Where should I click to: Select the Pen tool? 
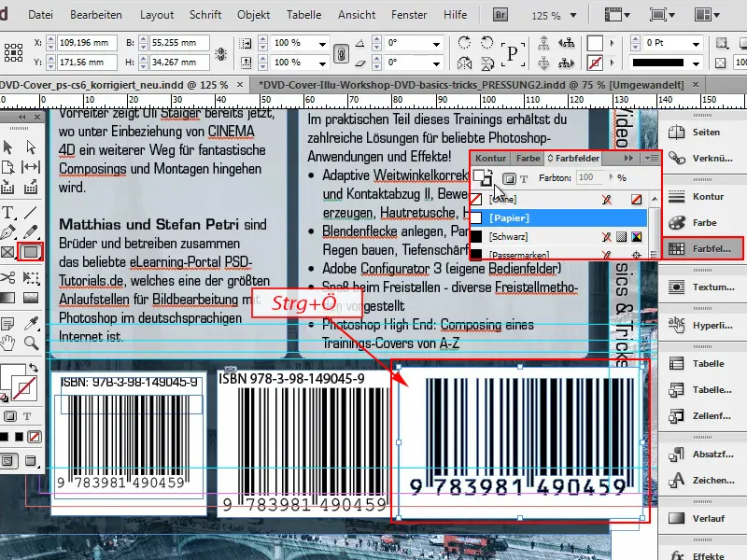[7, 232]
